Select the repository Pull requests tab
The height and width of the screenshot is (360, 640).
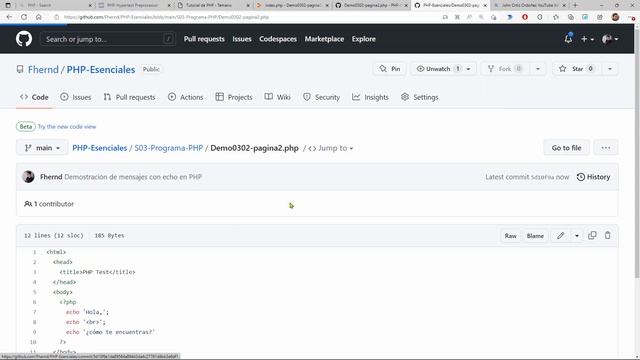pyautogui.click(x=129, y=97)
